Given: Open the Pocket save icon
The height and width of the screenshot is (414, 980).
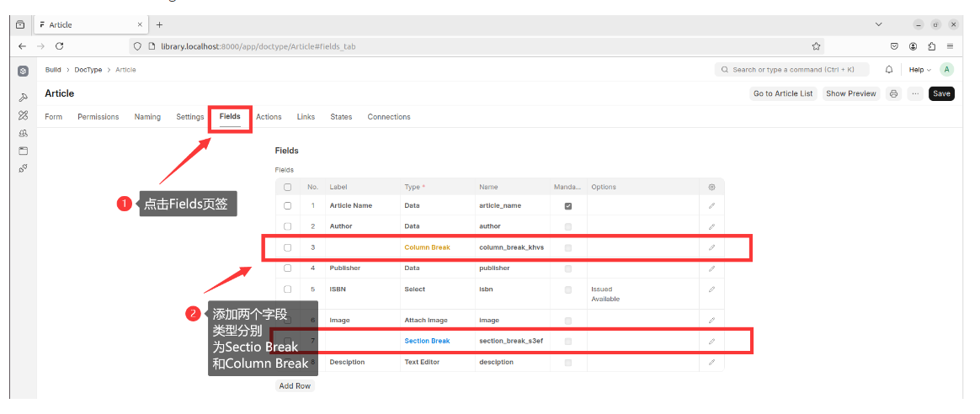Looking at the screenshot, I should [x=894, y=46].
